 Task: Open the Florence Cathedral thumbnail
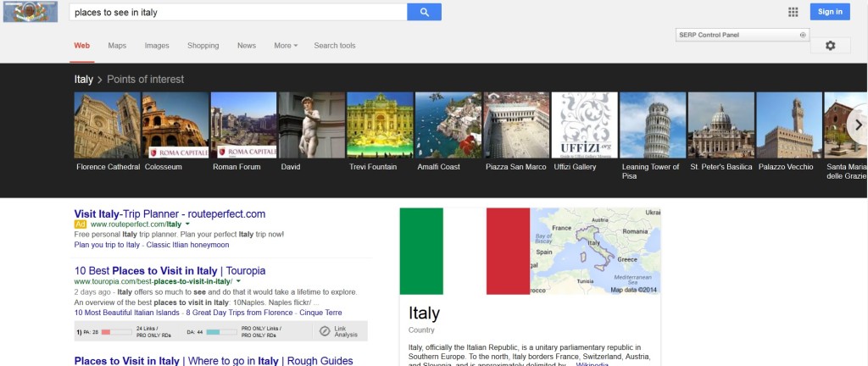tap(108, 125)
